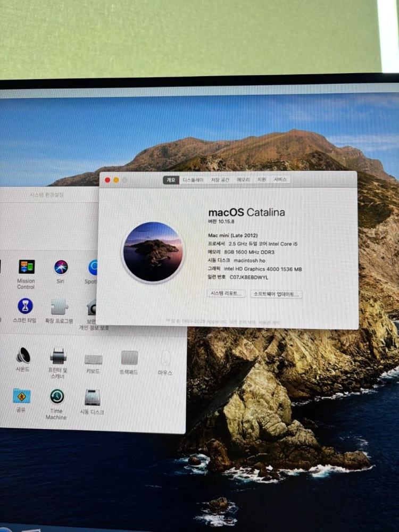Open 트랙패드 (Trackpad) preferences

point(129,358)
